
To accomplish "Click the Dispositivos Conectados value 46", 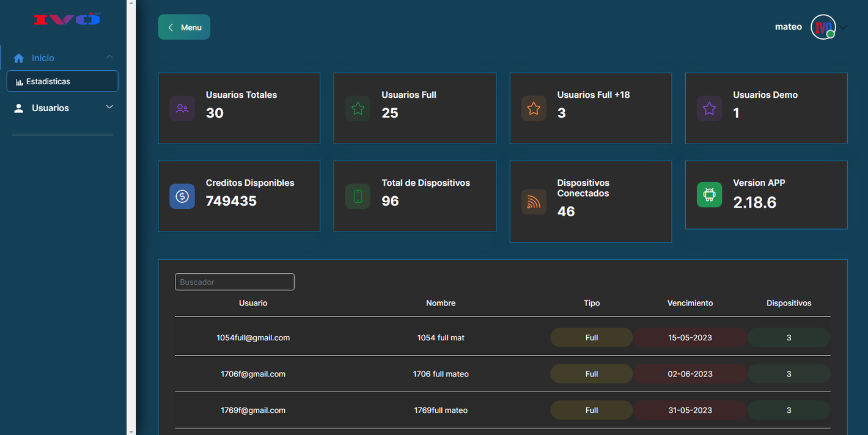I will (566, 211).
